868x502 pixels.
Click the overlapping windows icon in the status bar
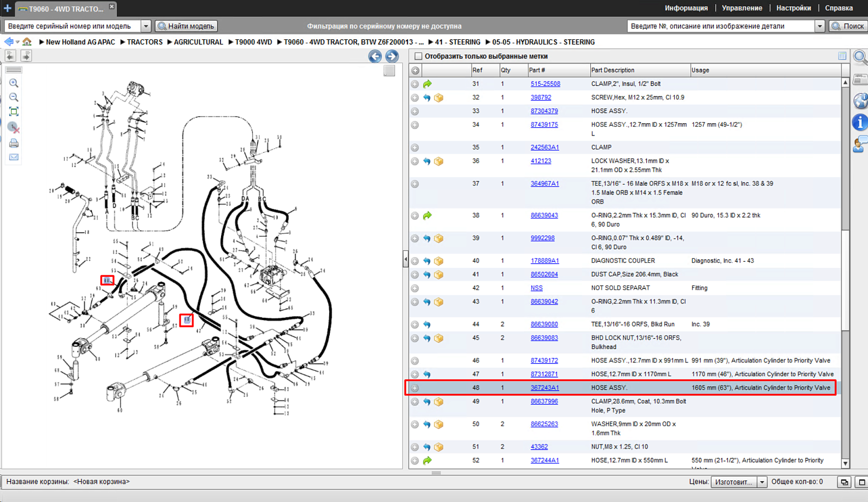coord(844,482)
